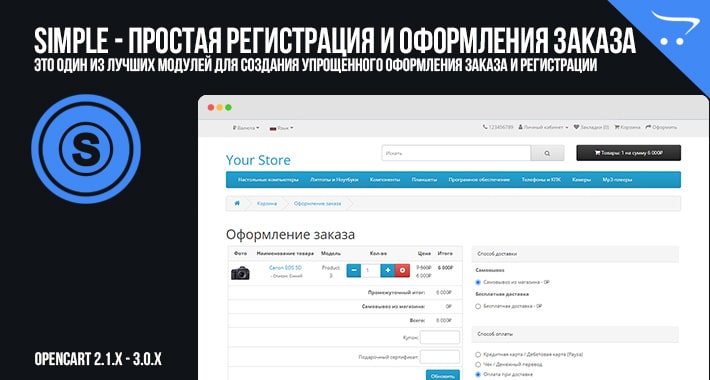
Task: Open Лэптопы и Ноутбуки menu category
Action: pos(334,180)
